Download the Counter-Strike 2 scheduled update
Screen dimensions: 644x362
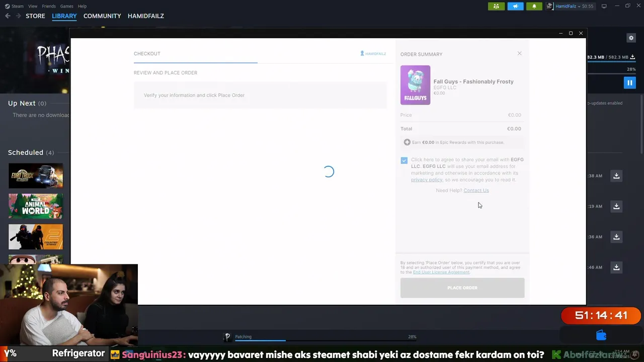[616, 237]
